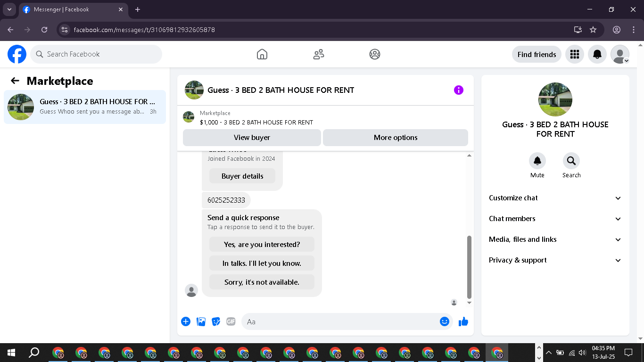644x362 pixels.
Task: Send a thumbs-up like
Action: (x=463, y=321)
